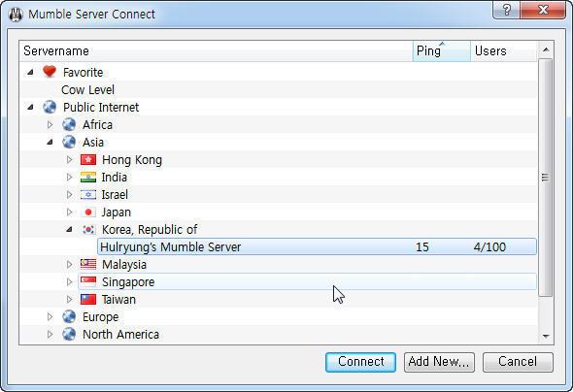Image resolution: width=573 pixels, height=392 pixels.
Task: Collapse the Korea, Republic of list
Action: click(x=69, y=230)
